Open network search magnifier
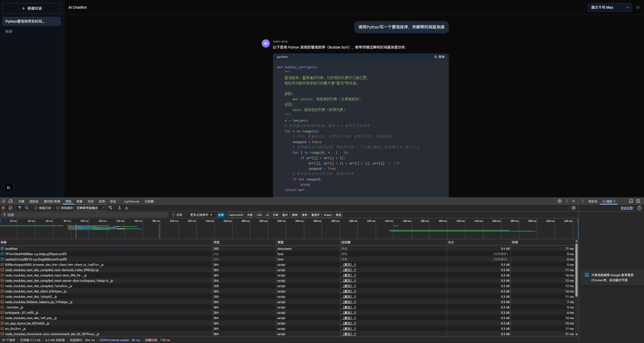644x343 pixels. tap(27, 208)
